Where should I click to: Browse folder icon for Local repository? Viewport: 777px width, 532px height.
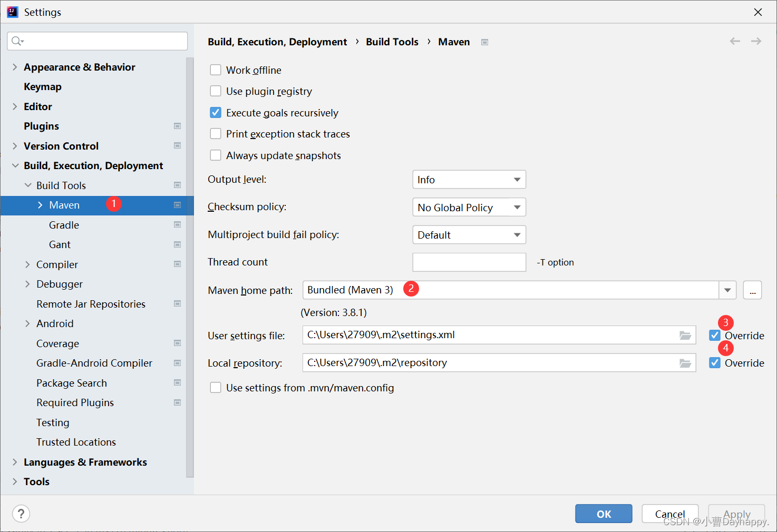coord(685,363)
